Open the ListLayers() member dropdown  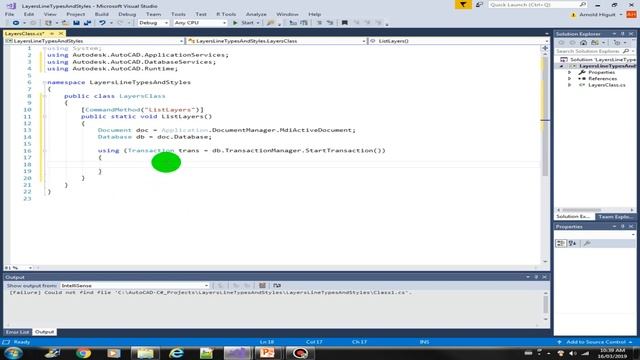click(459, 41)
